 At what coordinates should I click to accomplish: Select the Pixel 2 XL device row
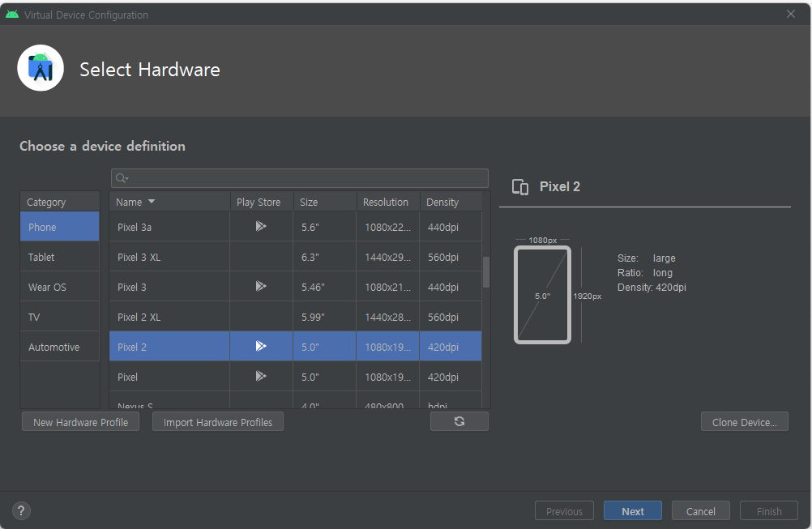coord(295,317)
